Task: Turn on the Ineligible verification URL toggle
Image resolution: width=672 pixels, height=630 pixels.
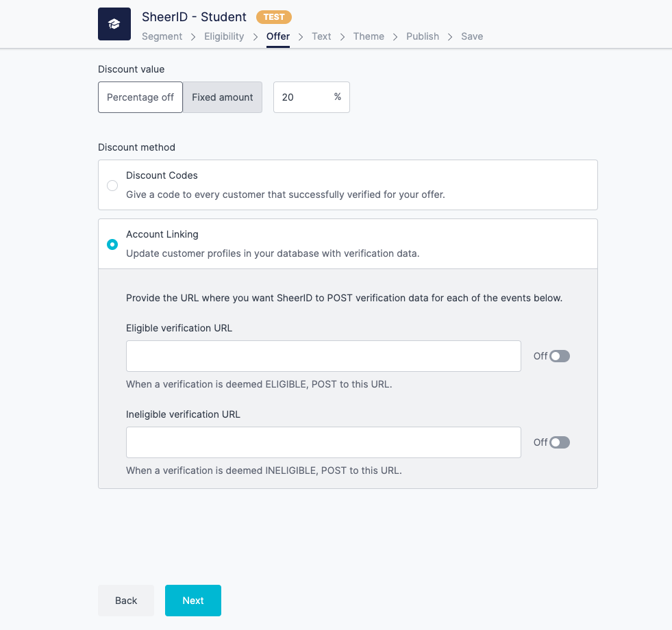Action: pyautogui.click(x=559, y=442)
